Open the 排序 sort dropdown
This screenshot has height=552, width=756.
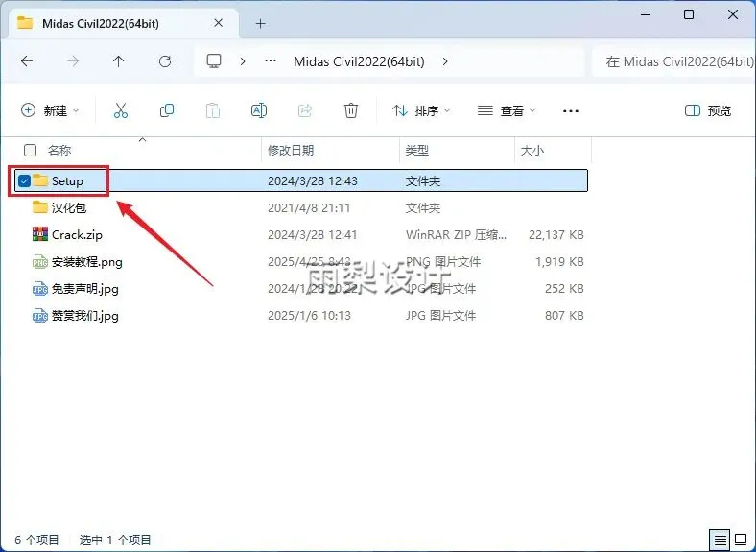coord(421,110)
